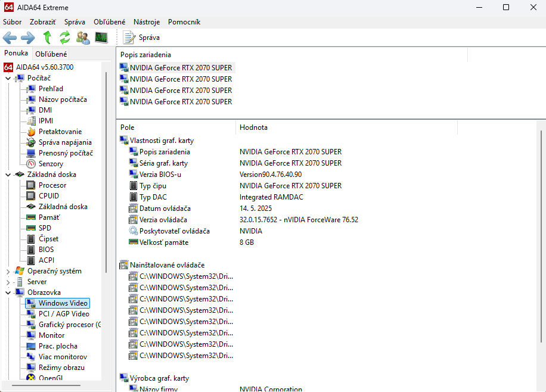Open the Pomocník menu

184,22
